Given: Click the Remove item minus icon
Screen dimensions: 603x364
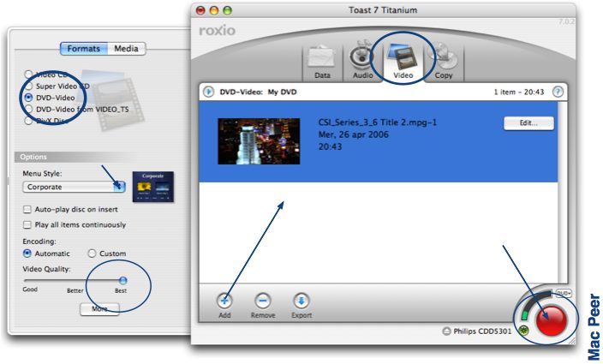Looking at the screenshot, I should [263, 301].
